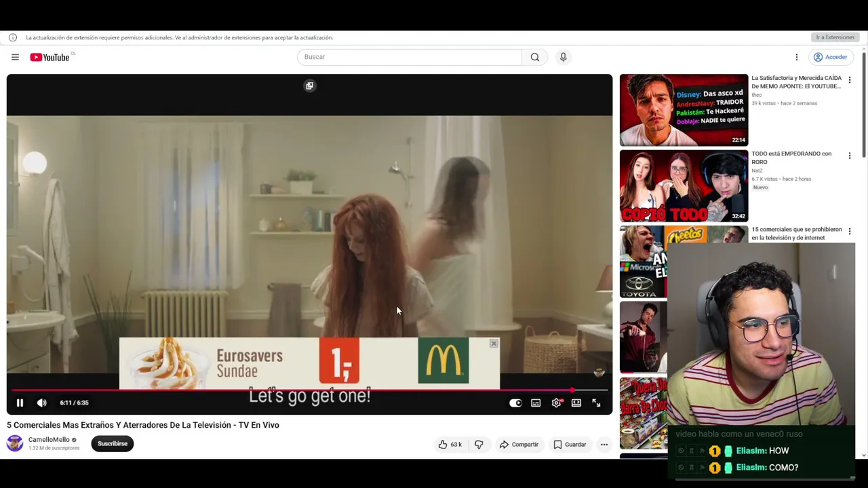Focus the Buscar search field
The height and width of the screenshot is (488, 868).
(x=410, y=57)
